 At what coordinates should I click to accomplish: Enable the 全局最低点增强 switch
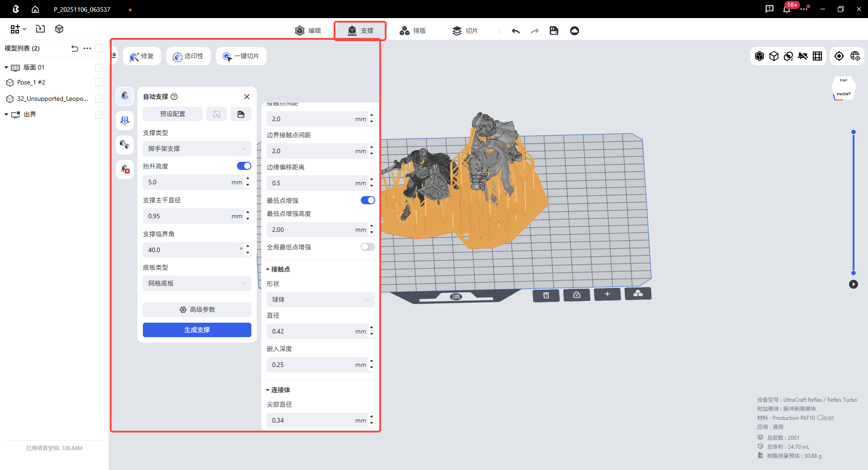click(368, 247)
